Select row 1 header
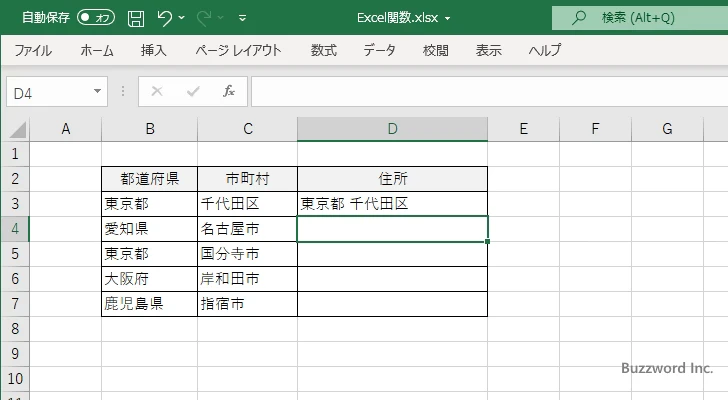The width and height of the screenshot is (728, 400). (15, 154)
